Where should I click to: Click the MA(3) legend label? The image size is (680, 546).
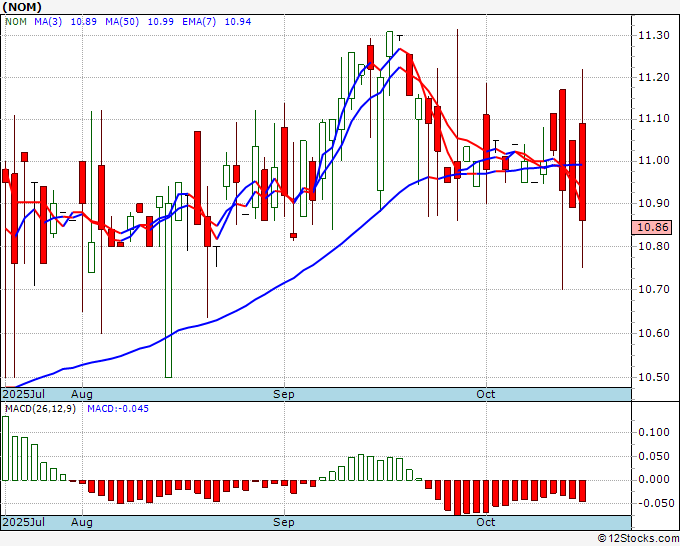[x=48, y=22]
